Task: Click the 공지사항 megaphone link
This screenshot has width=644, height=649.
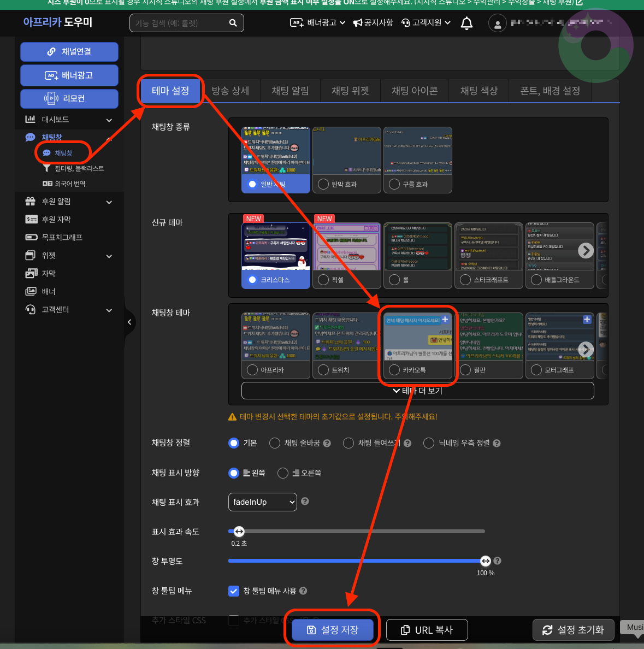Action: (373, 23)
